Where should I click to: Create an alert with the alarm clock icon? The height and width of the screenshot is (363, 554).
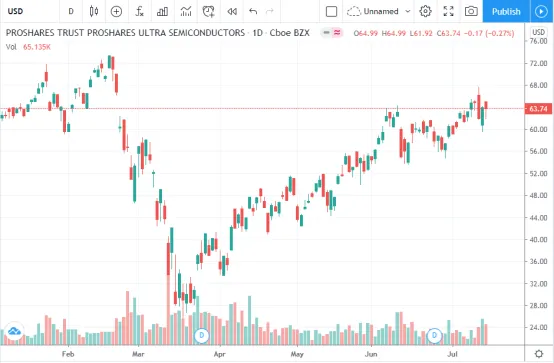click(208, 11)
